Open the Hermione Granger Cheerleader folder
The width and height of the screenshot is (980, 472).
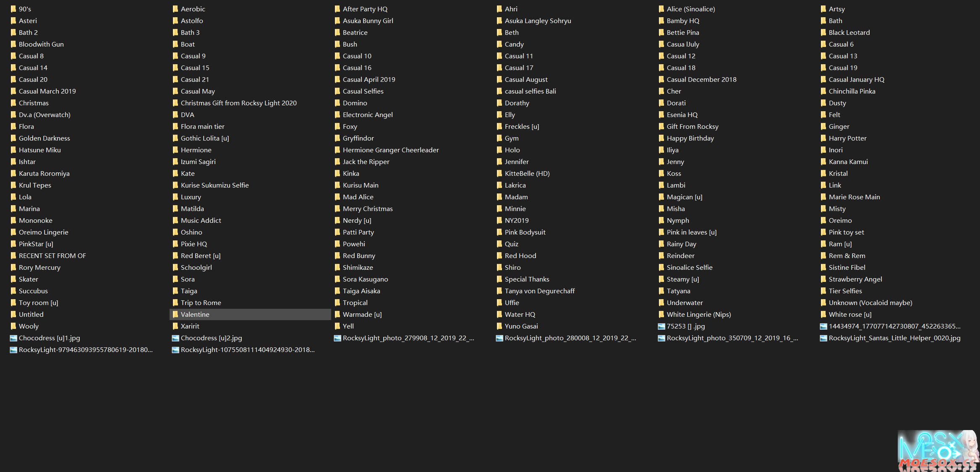(391, 149)
